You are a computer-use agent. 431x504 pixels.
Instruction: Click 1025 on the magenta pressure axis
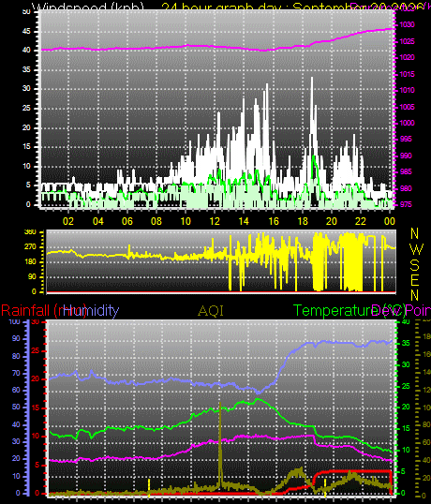pyautogui.click(x=407, y=41)
